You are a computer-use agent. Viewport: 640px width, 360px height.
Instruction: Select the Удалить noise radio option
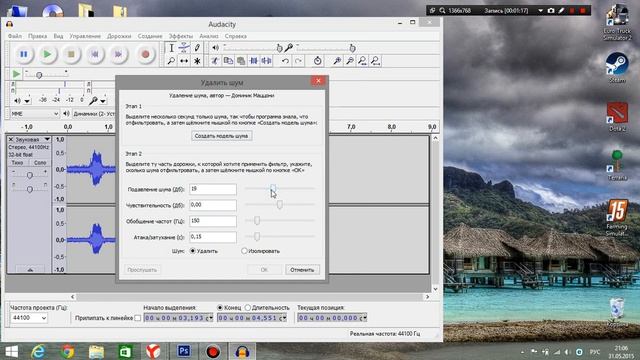193,251
